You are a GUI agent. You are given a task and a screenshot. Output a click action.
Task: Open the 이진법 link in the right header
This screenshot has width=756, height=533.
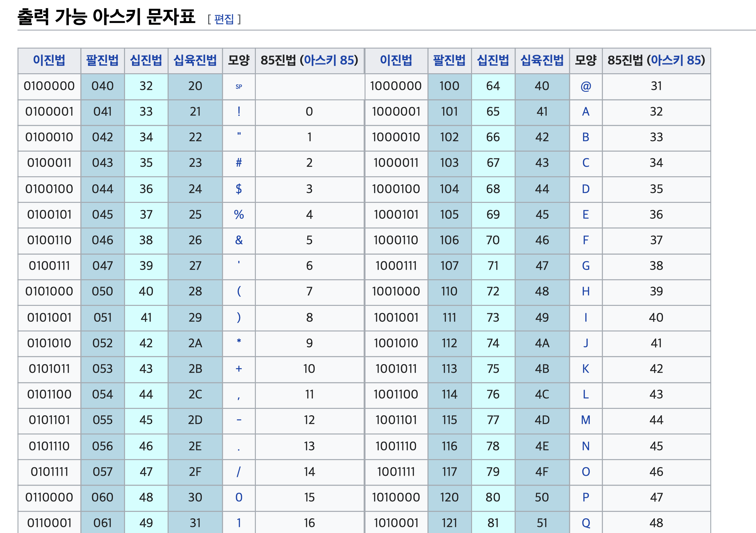(x=396, y=60)
